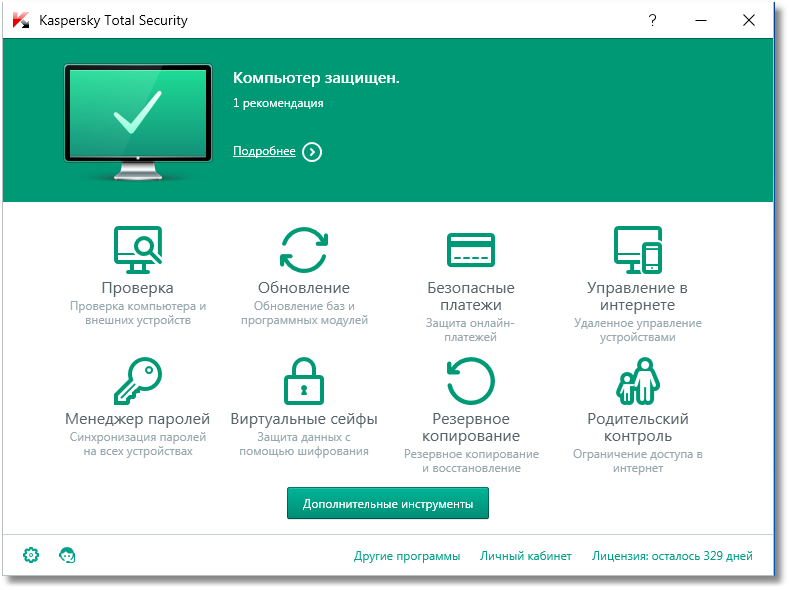
Task: Click the help question mark icon
Action: point(652,20)
